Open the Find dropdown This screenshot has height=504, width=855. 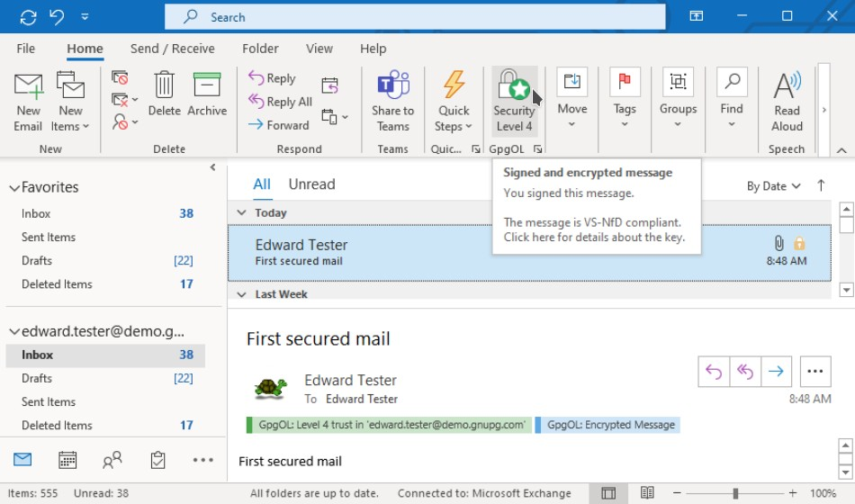coord(731,98)
